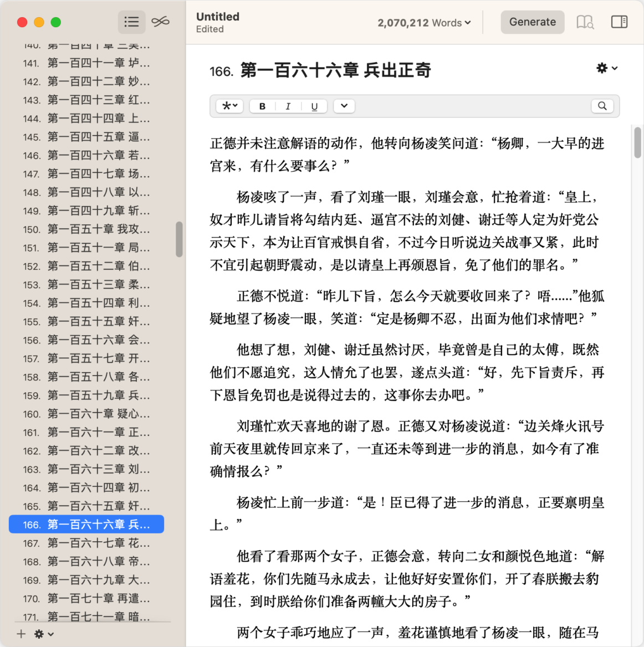Select chapter 171 第一百七十一章
Screen dimensions: 644x647
pyautogui.click(x=86, y=617)
